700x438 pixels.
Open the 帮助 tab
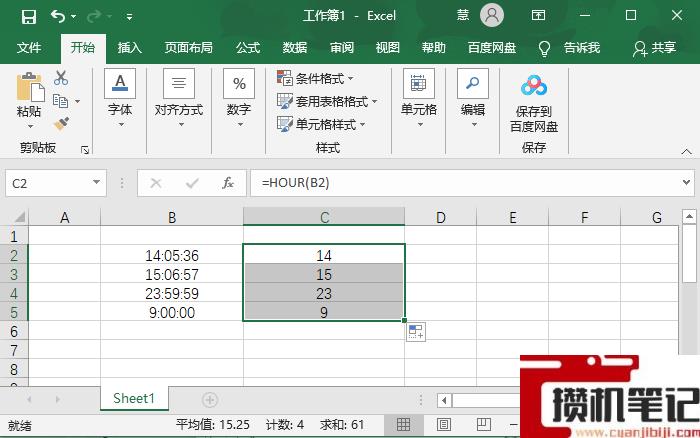(x=433, y=48)
